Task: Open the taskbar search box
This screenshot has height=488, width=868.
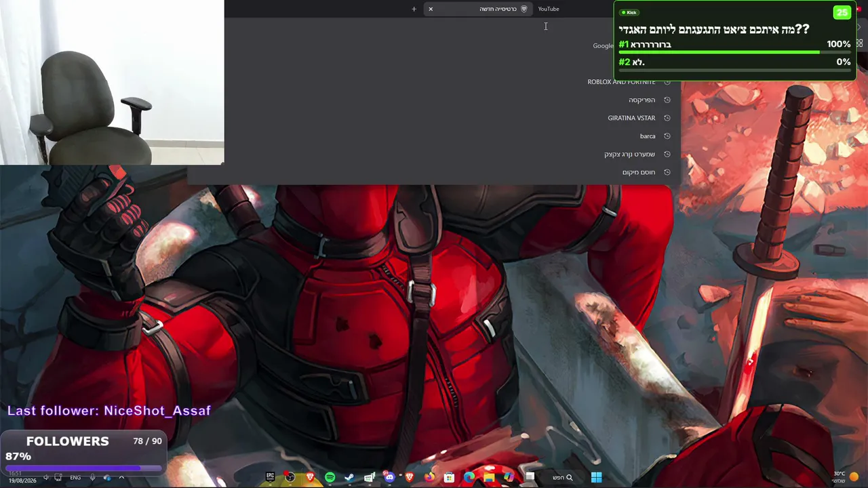Action: pos(562,477)
